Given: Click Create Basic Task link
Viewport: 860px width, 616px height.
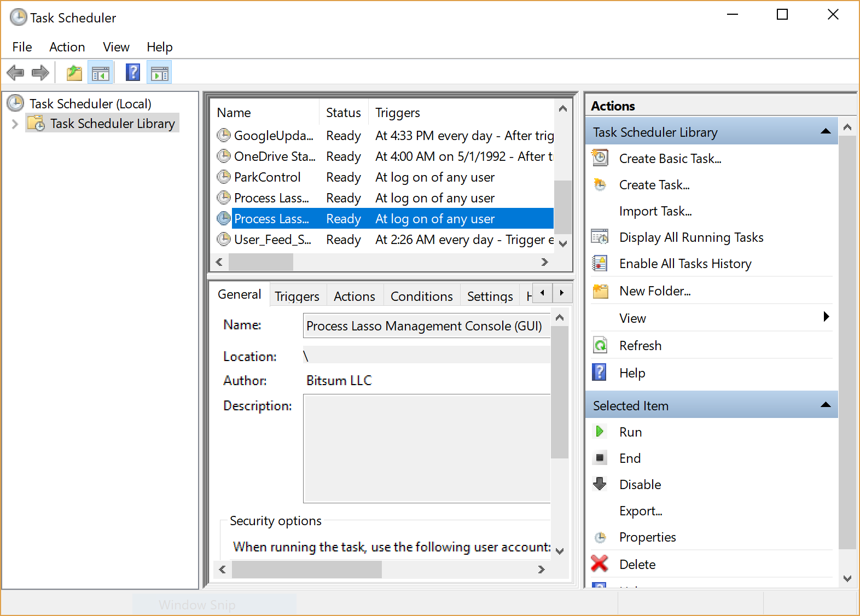Looking at the screenshot, I should 670,159.
